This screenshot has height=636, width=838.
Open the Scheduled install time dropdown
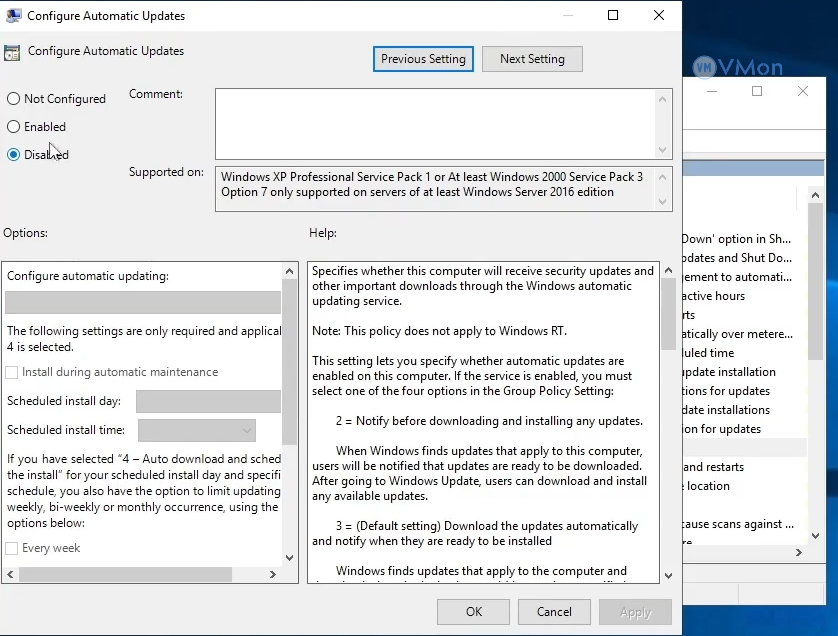pyautogui.click(x=196, y=430)
